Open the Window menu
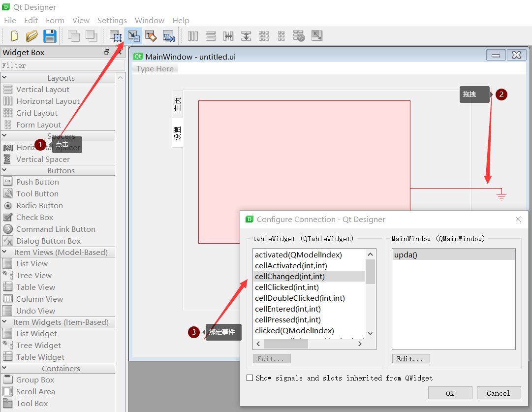Viewport: 532px width, 412px height. coord(149,20)
